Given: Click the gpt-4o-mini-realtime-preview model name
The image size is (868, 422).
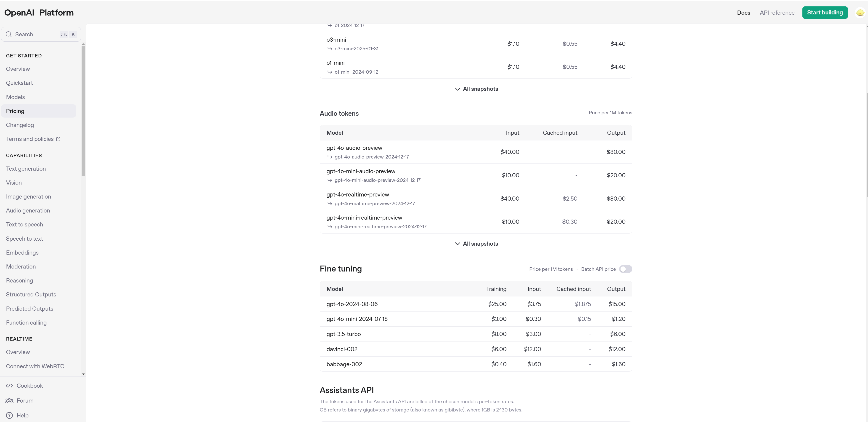Looking at the screenshot, I should [x=364, y=218].
